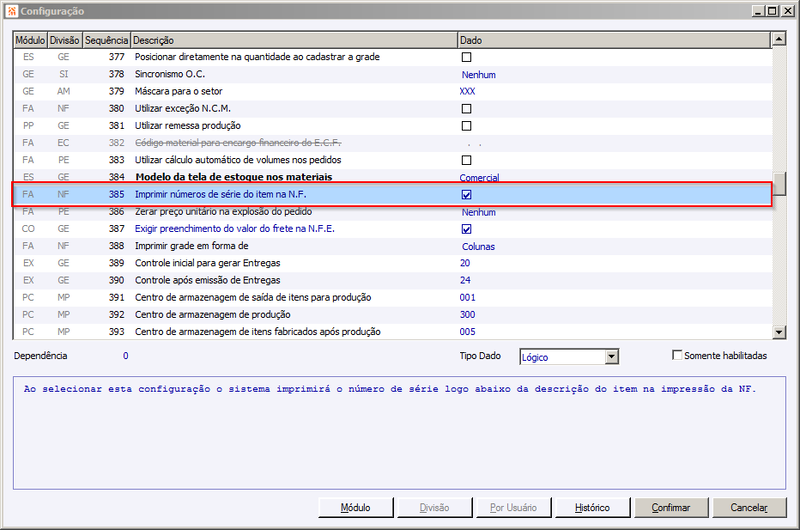Click the Divisão button
The width and height of the screenshot is (800, 530).
click(x=434, y=508)
